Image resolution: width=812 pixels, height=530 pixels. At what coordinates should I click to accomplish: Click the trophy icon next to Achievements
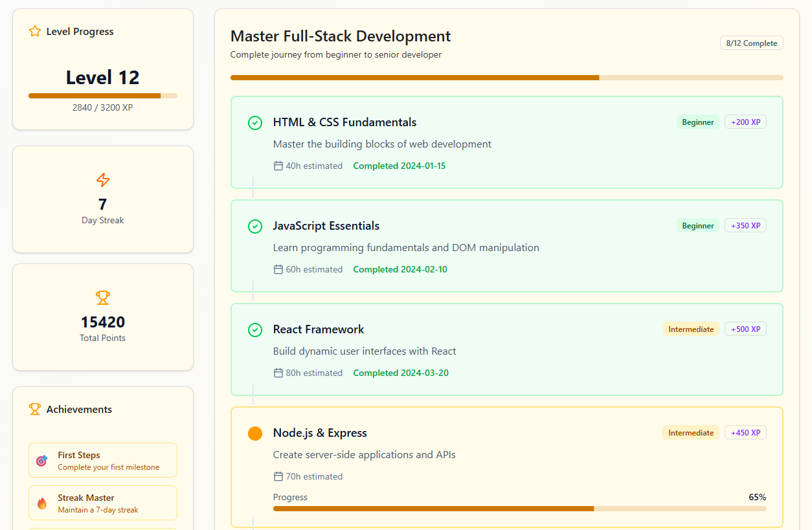click(35, 409)
